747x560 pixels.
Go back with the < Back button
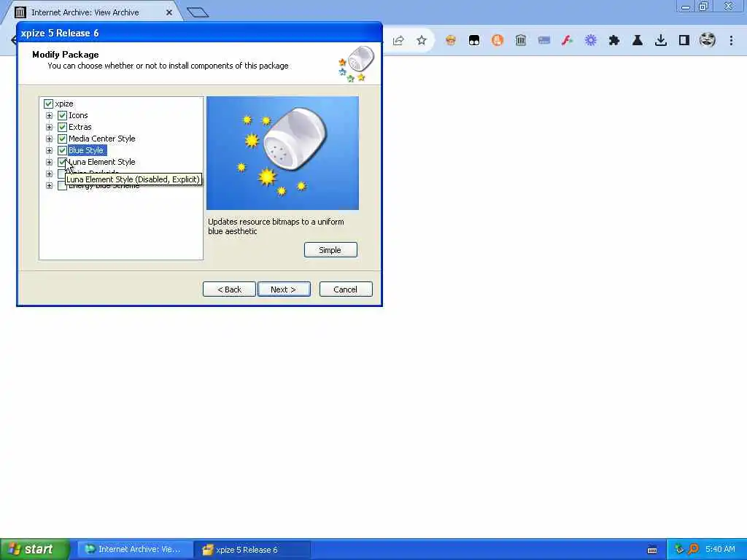coord(229,289)
